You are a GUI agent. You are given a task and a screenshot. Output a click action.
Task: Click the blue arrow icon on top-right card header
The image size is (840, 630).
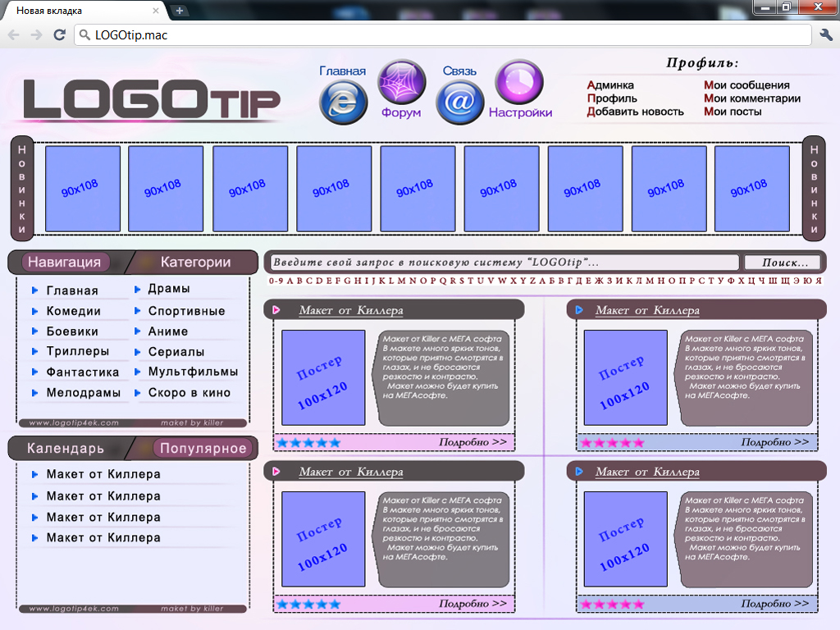click(x=579, y=309)
